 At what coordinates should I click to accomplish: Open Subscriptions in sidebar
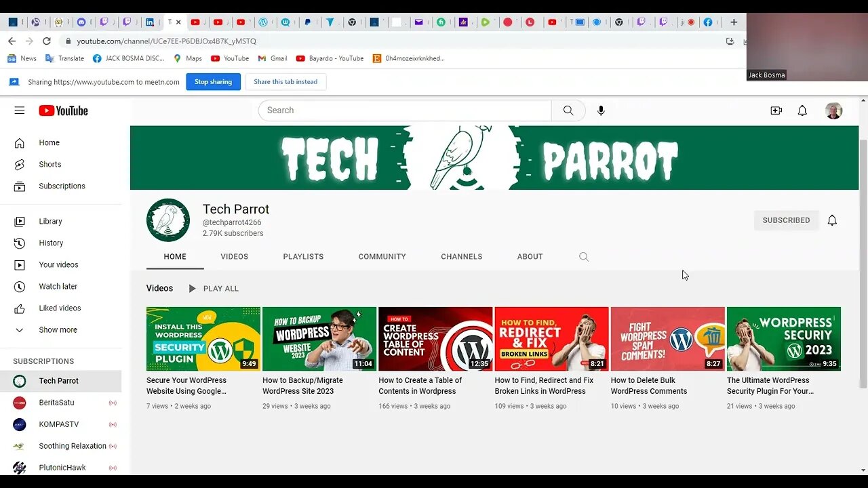61,186
